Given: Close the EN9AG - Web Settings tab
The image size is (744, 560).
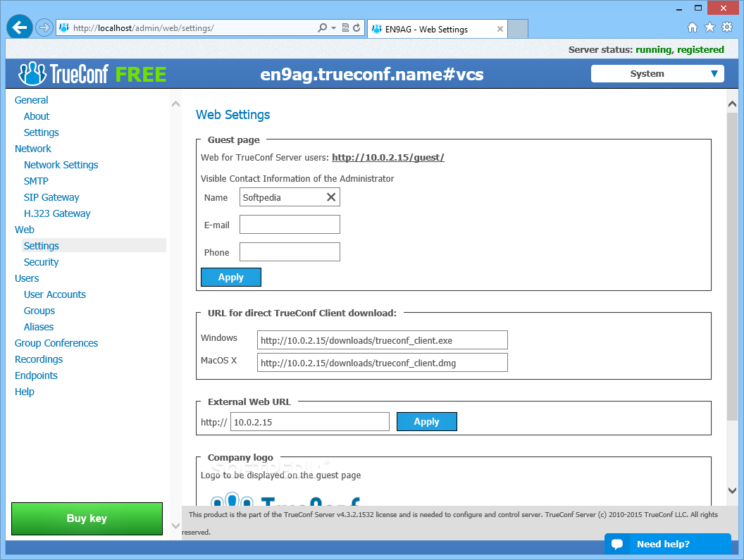Looking at the screenshot, I should click(500, 29).
